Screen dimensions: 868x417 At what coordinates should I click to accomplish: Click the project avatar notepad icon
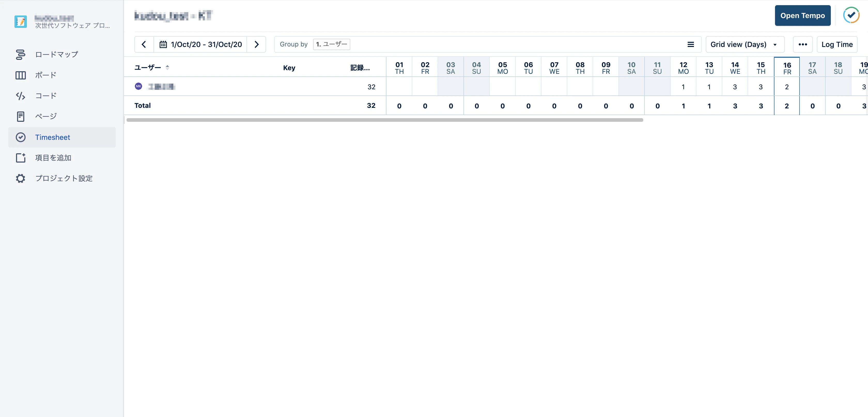coord(21,21)
